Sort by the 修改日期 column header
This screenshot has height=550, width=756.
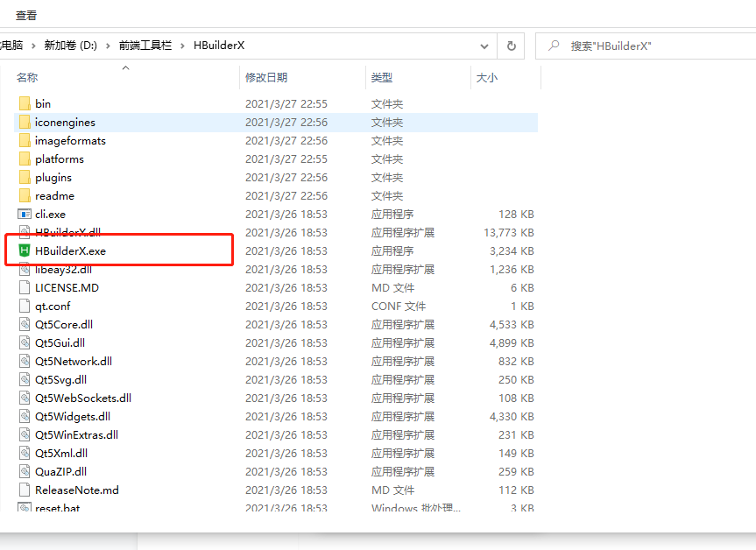(266, 78)
